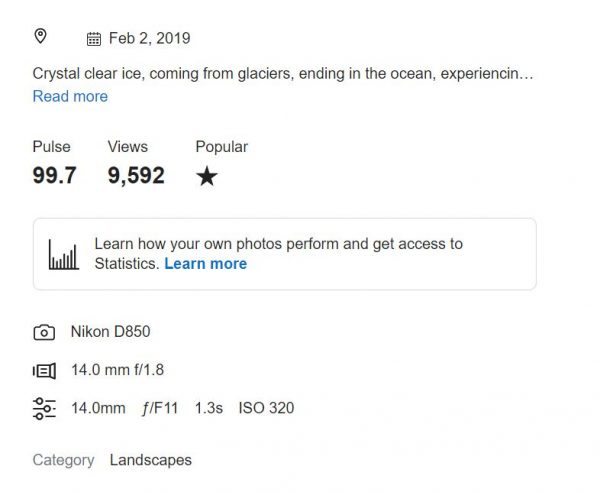Click the location pin icon
The width and height of the screenshot is (600, 492).
tap(41, 36)
